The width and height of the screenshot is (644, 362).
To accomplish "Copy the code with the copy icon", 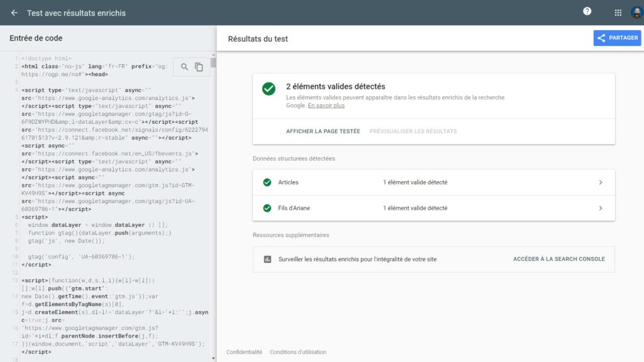I will [199, 67].
